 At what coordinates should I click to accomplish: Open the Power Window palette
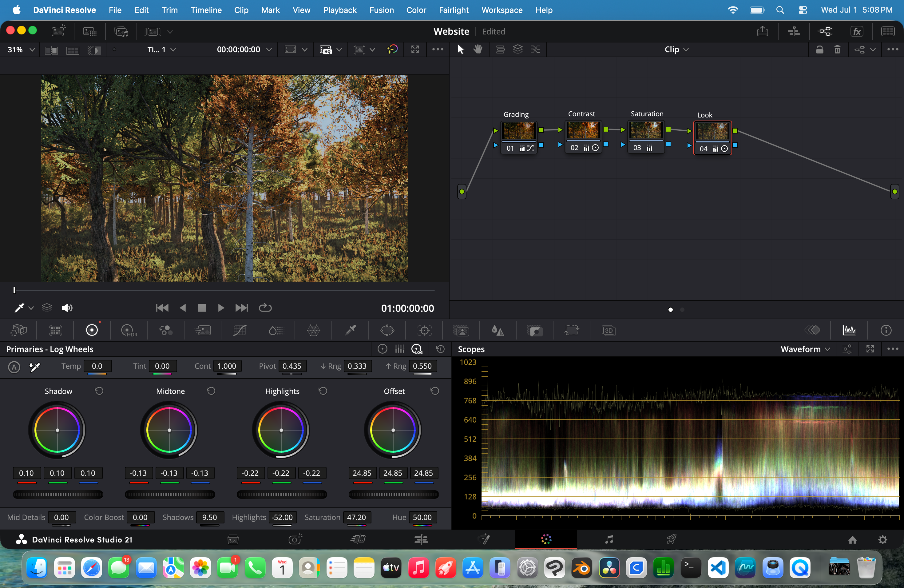387,331
